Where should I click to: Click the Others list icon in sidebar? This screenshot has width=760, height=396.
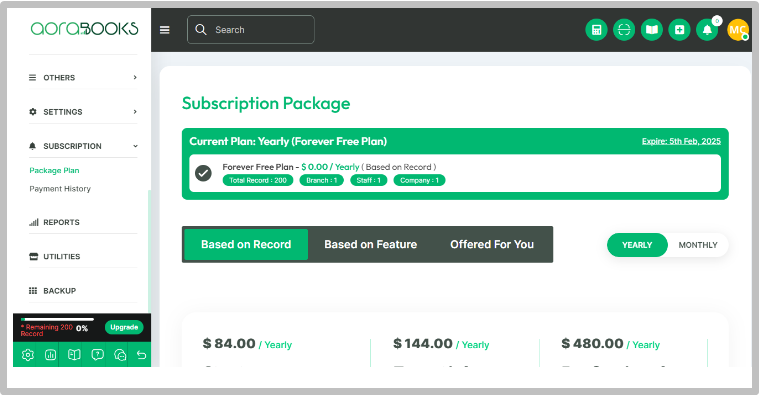point(32,78)
